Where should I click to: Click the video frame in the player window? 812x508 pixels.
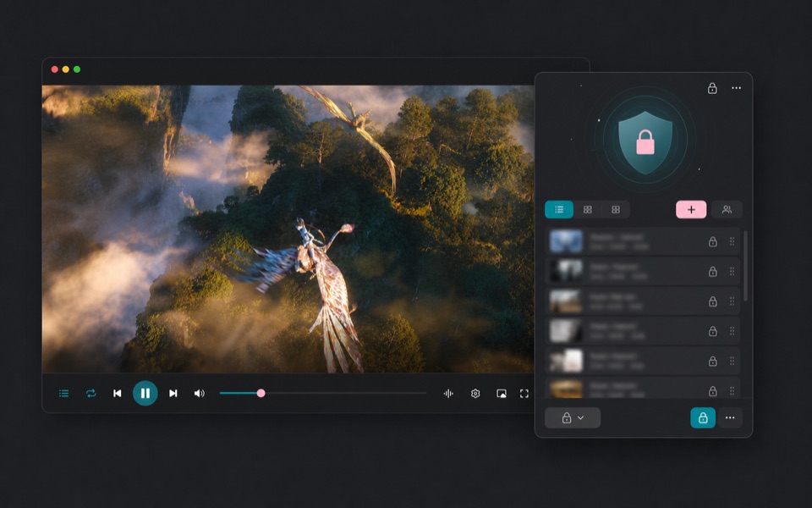288,229
